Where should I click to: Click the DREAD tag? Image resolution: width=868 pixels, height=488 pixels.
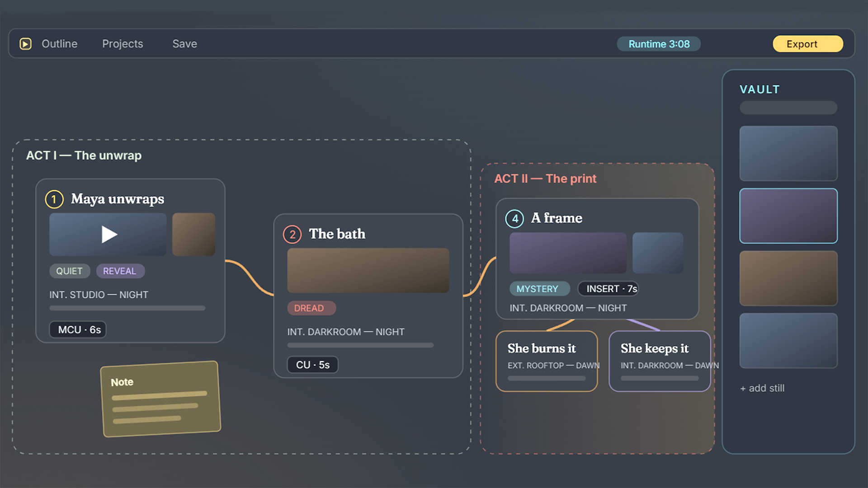click(311, 308)
